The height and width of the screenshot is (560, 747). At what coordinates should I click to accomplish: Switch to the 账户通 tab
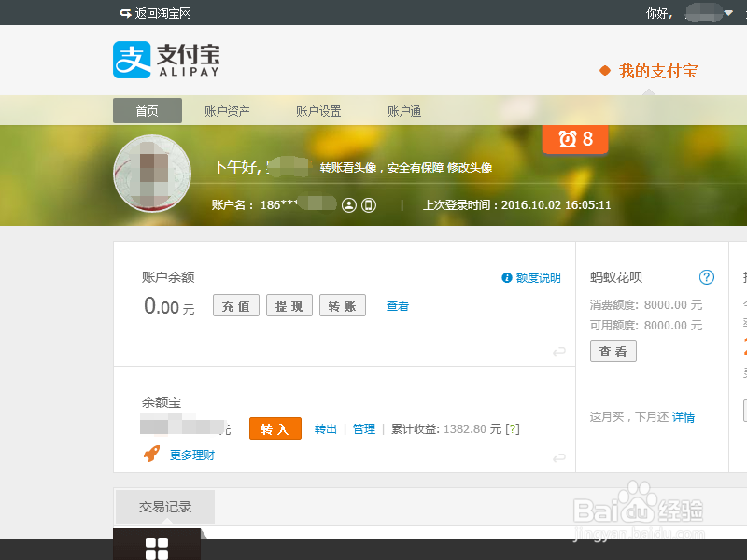coord(404,111)
